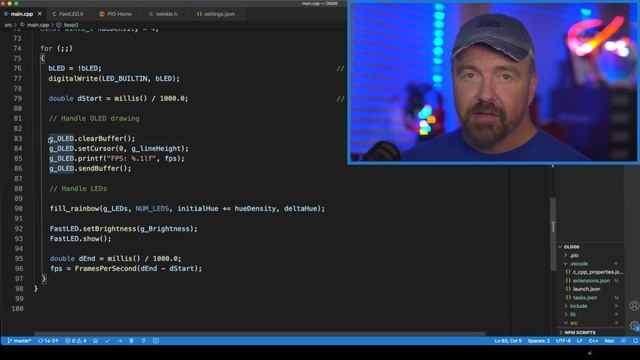Click the '// Handle LEDs' comment
640x360 pixels.
78,189
